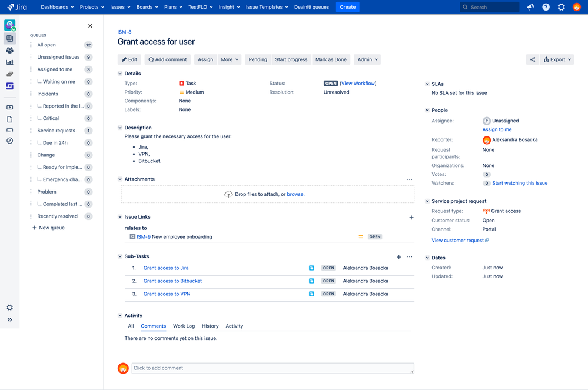Open Reports using the bar chart sidebar icon
Screen dimensions: 588x390
(x=9, y=63)
